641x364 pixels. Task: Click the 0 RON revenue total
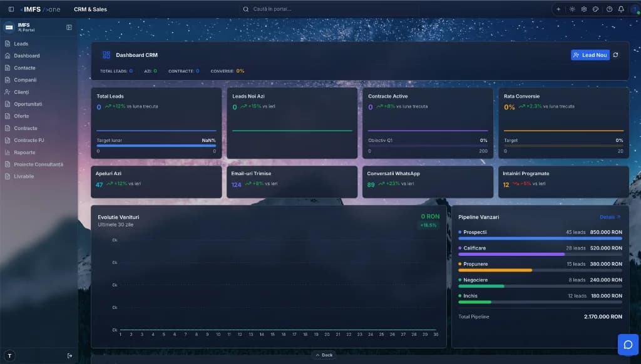click(x=430, y=216)
